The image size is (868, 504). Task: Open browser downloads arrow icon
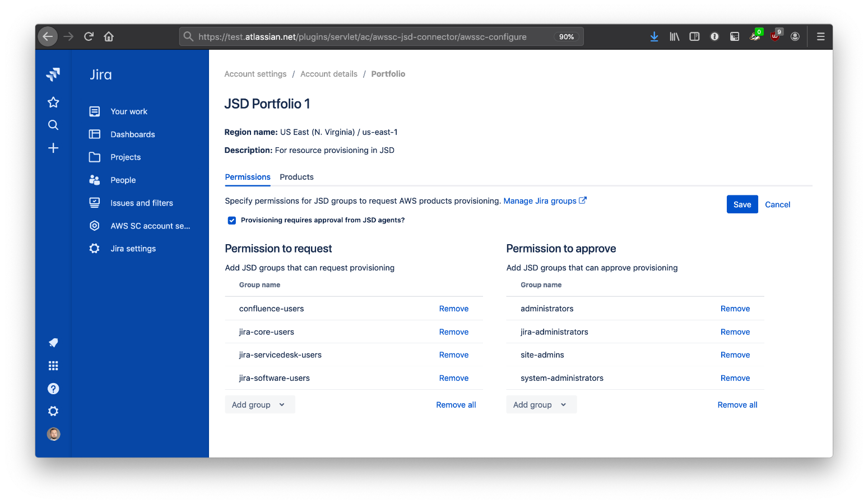tap(654, 36)
